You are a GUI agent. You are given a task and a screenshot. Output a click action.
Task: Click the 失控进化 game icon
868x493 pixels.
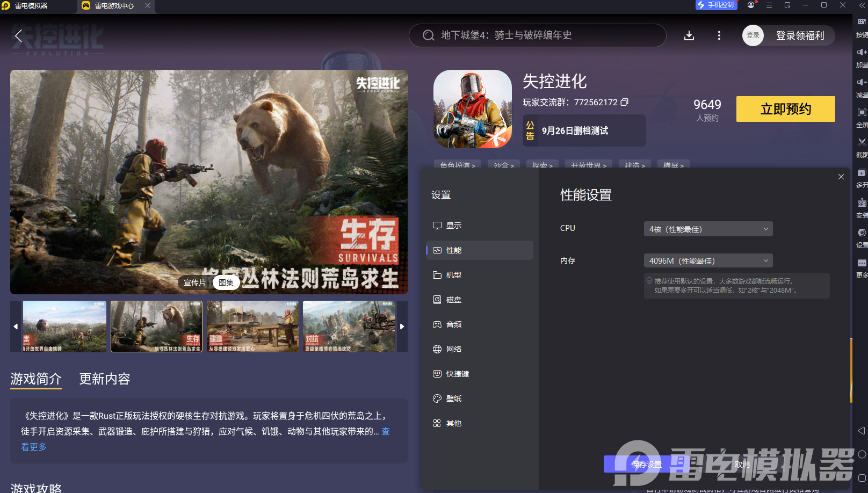(473, 109)
